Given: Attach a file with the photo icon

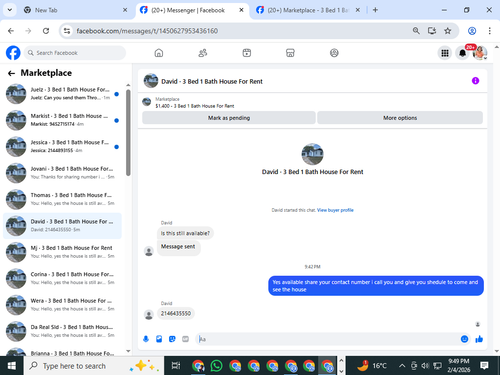Looking at the screenshot, I should 159,339.
